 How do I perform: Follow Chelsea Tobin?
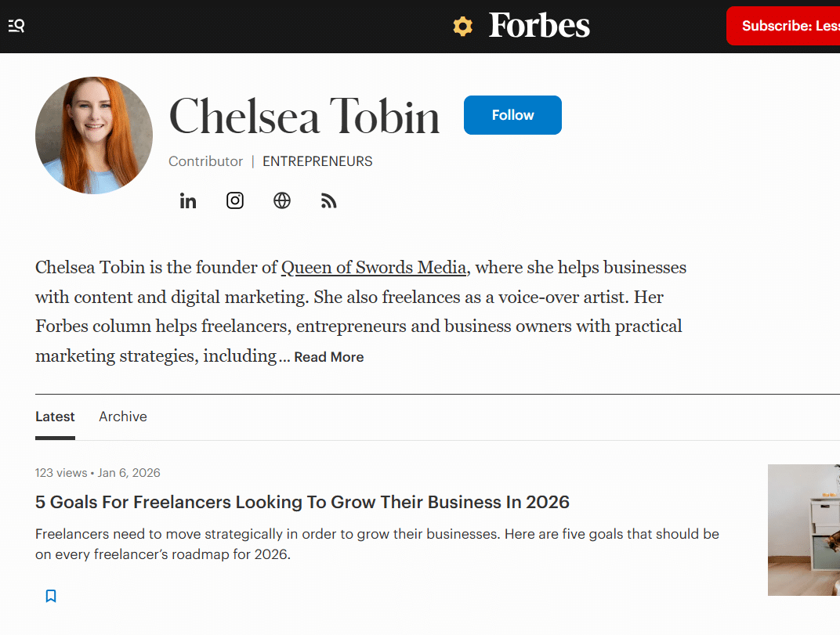(x=512, y=115)
